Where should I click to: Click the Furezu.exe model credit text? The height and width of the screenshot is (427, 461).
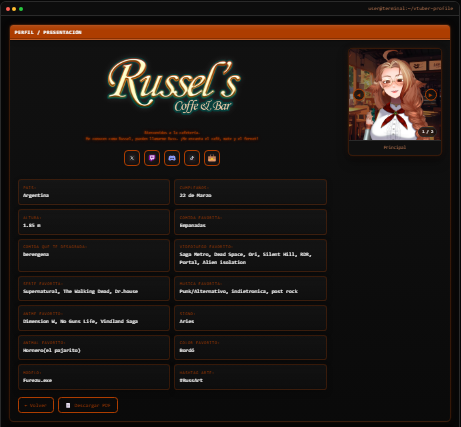pos(37,380)
